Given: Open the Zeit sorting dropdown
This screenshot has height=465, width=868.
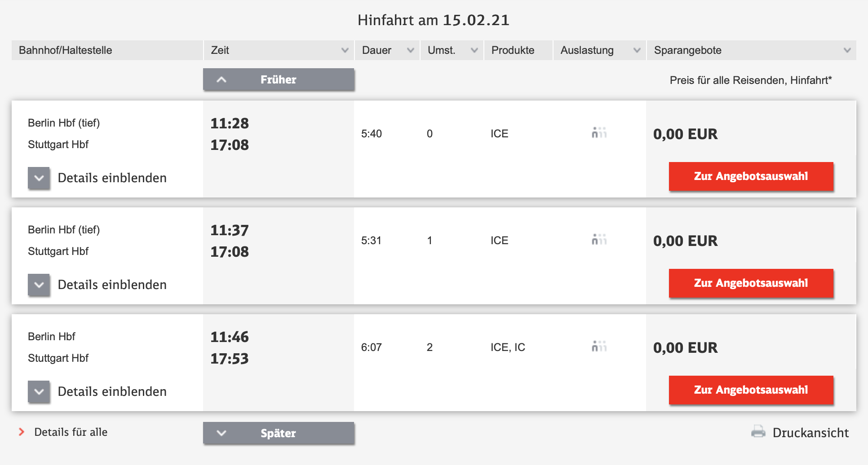Looking at the screenshot, I should pyautogui.click(x=345, y=50).
